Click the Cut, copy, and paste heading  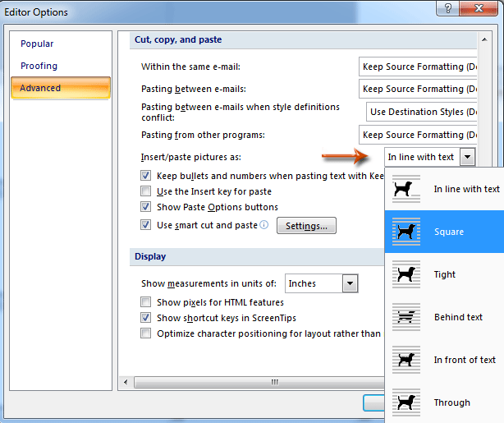(x=178, y=39)
